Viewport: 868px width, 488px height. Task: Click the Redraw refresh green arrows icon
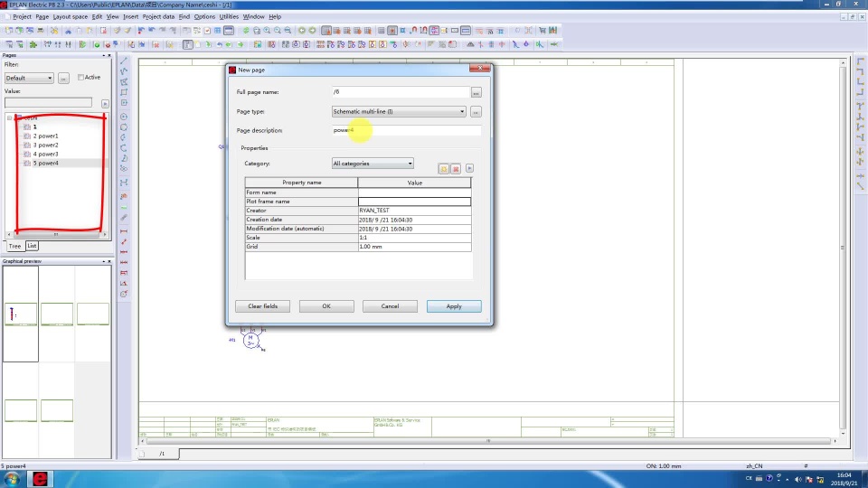(246, 31)
